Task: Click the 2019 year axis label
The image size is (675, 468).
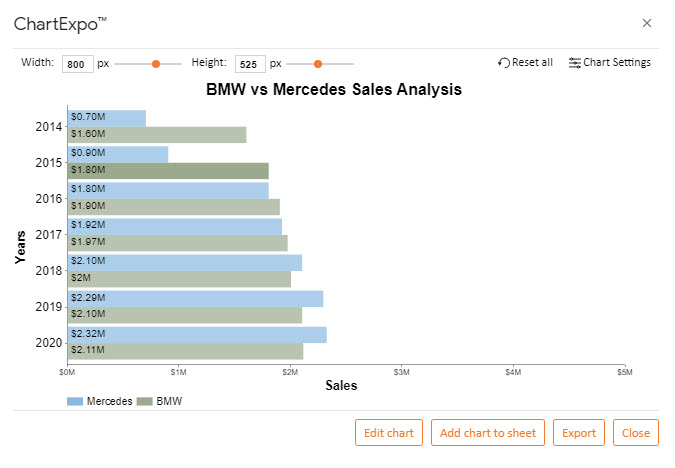Action: [49, 307]
